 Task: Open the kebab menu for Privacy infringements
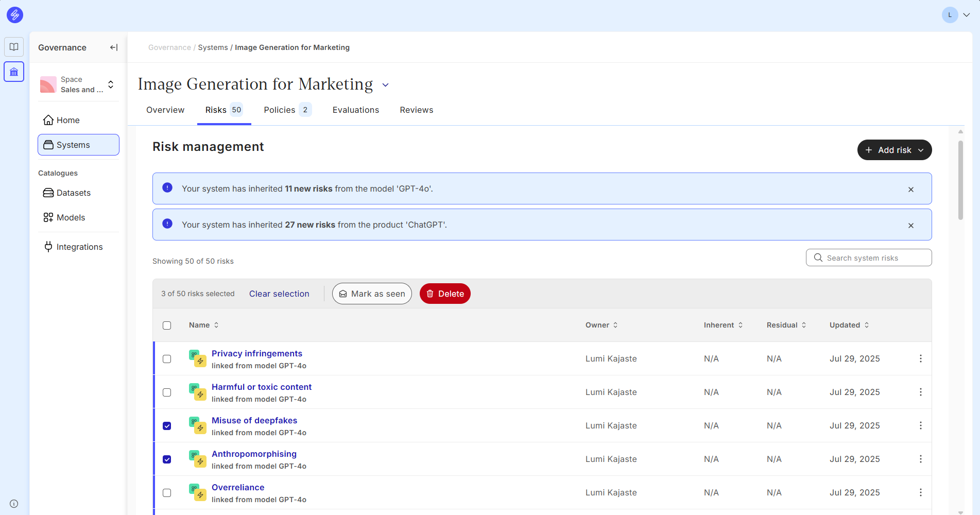(920, 358)
